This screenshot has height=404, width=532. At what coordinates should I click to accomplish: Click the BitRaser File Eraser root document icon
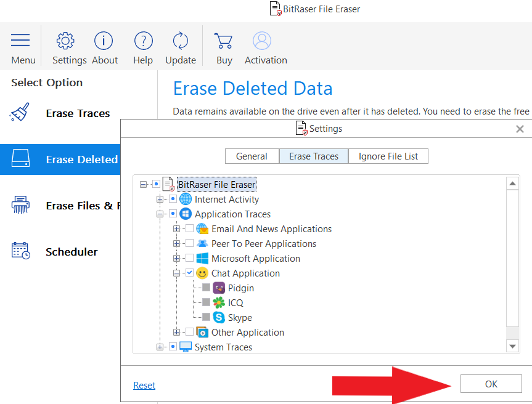coord(169,184)
